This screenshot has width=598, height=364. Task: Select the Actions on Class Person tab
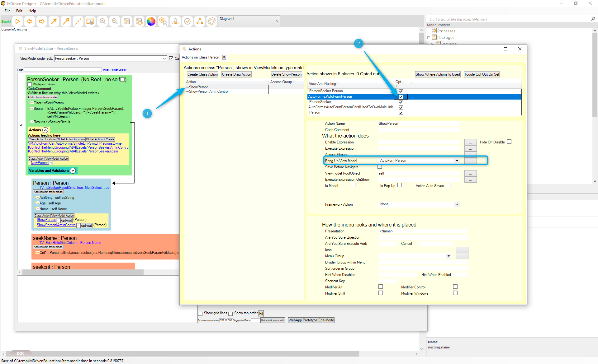201,57
